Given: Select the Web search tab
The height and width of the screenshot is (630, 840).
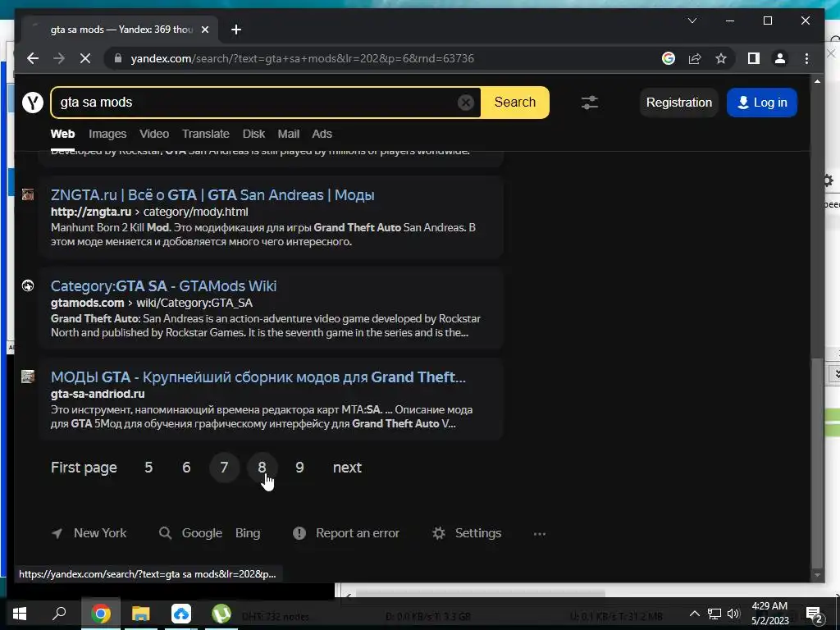Looking at the screenshot, I should click(62, 134).
